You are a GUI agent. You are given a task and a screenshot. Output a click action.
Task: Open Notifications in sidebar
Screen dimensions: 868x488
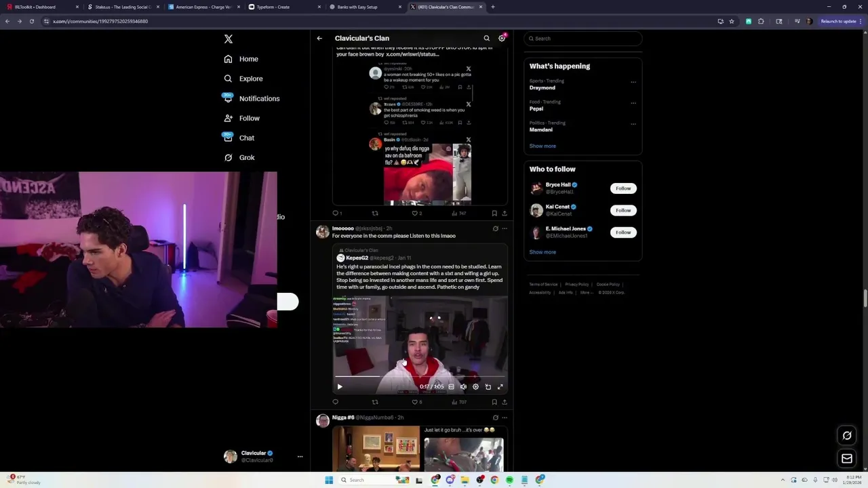coord(252,98)
